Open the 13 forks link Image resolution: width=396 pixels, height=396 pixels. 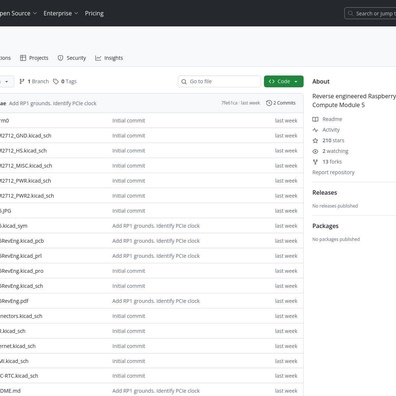click(x=332, y=162)
